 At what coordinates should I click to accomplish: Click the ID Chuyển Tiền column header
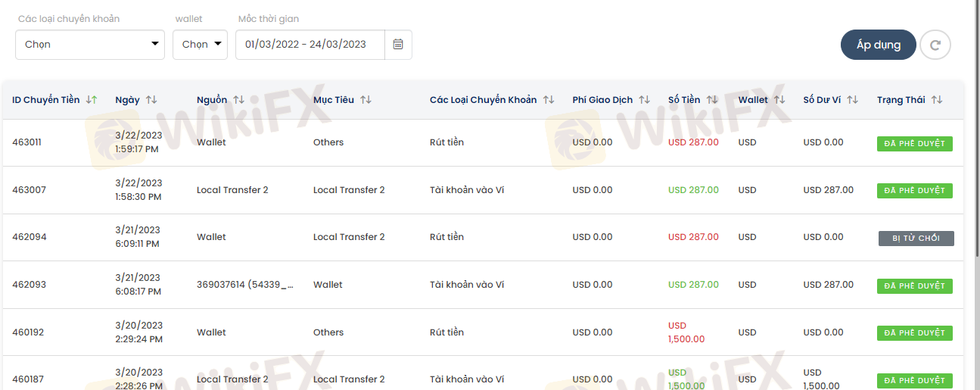(46, 100)
